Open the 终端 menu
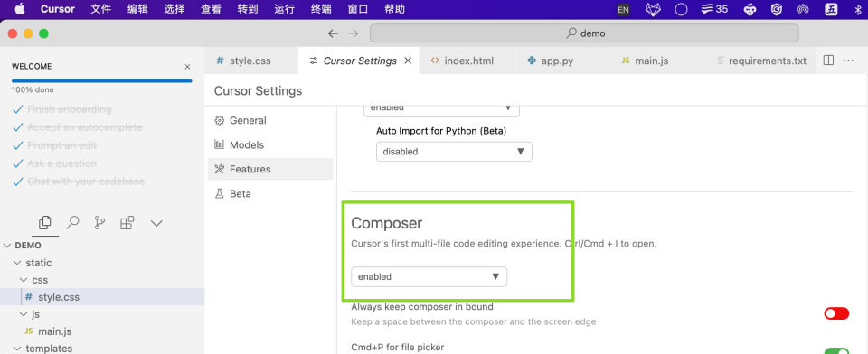This screenshot has height=354, width=868. point(321,9)
